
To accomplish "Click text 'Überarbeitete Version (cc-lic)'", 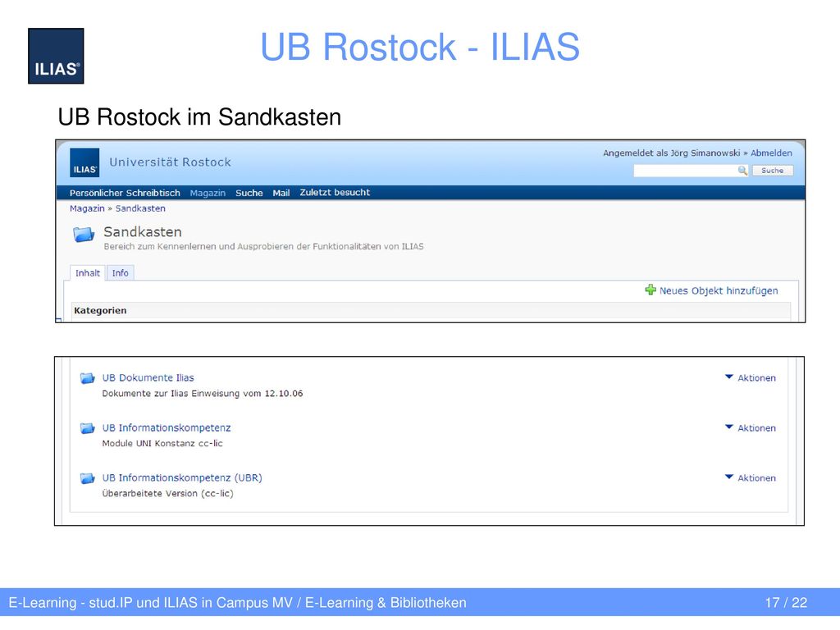I will click(167, 493).
